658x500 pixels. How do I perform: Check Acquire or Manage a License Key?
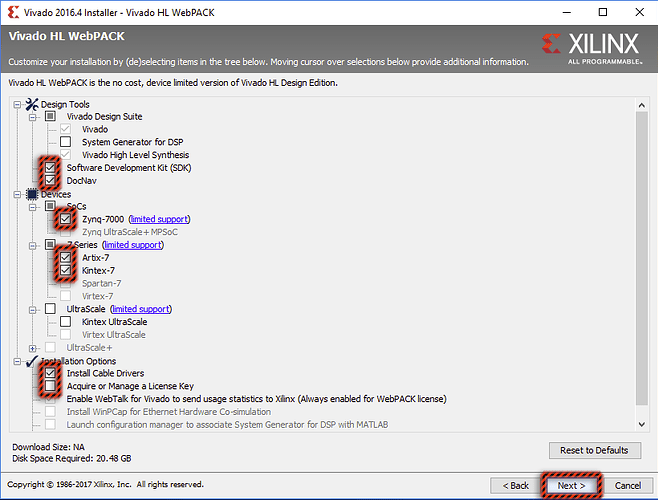[x=50, y=386]
